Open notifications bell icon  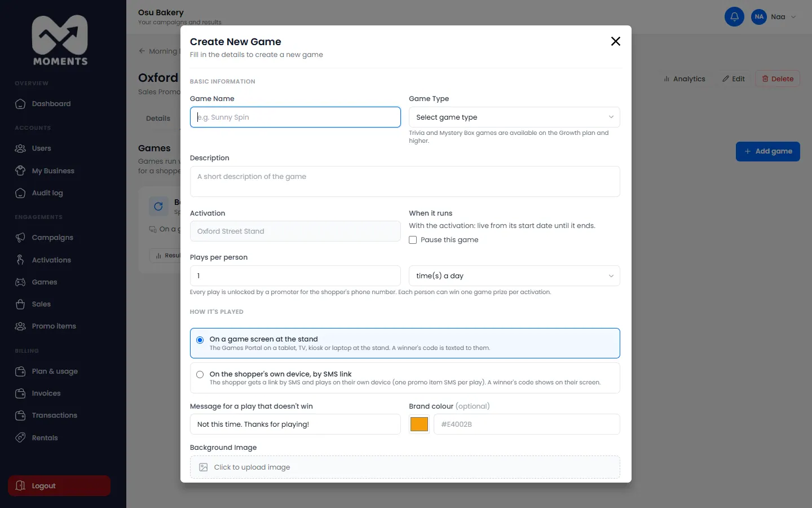734,17
